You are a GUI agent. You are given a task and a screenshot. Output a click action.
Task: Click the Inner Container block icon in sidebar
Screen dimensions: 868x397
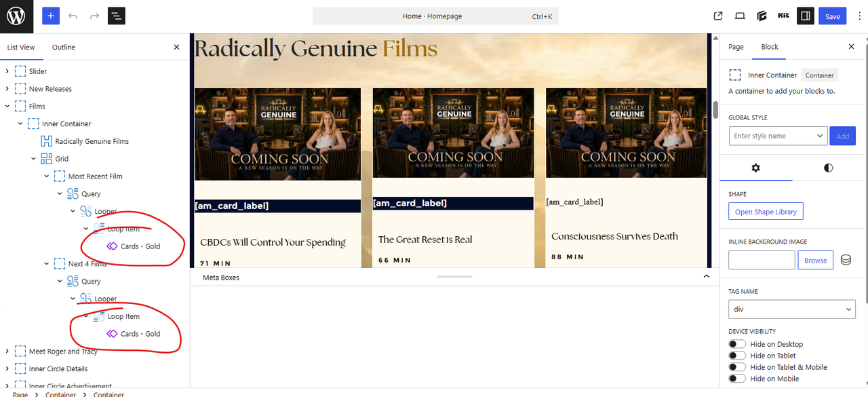[735, 75]
